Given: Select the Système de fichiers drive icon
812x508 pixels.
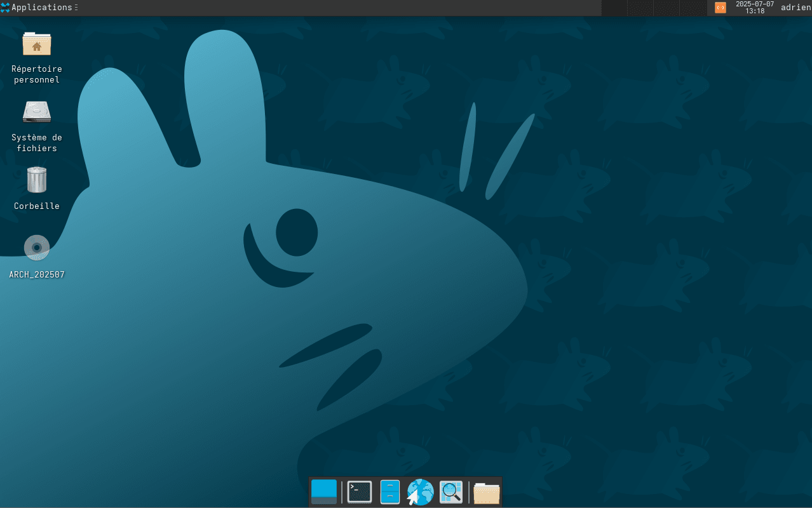Looking at the screenshot, I should tap(37, 112).
